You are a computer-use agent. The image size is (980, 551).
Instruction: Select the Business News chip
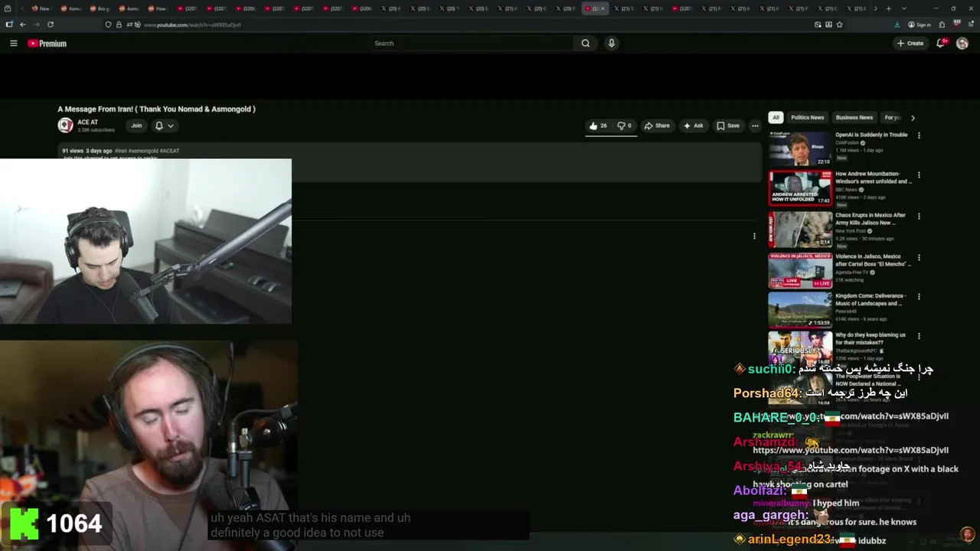click(x=854, y=118)
